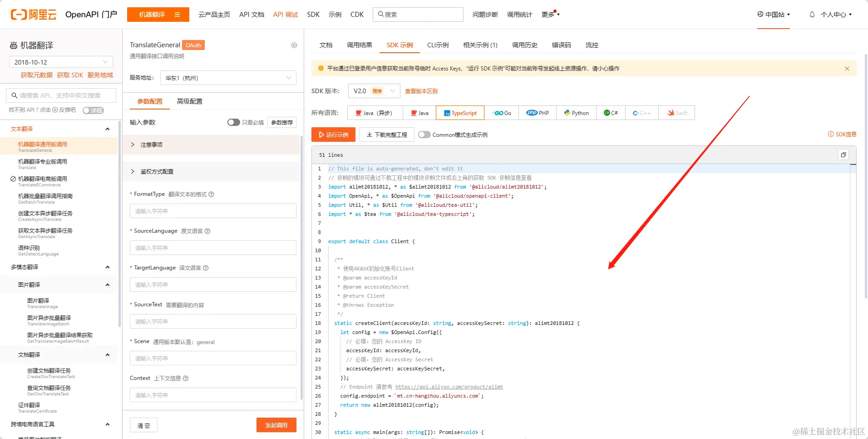Click the 获取元数据 link
Screen dimensions: 868x439
click(x=36, y=75)
